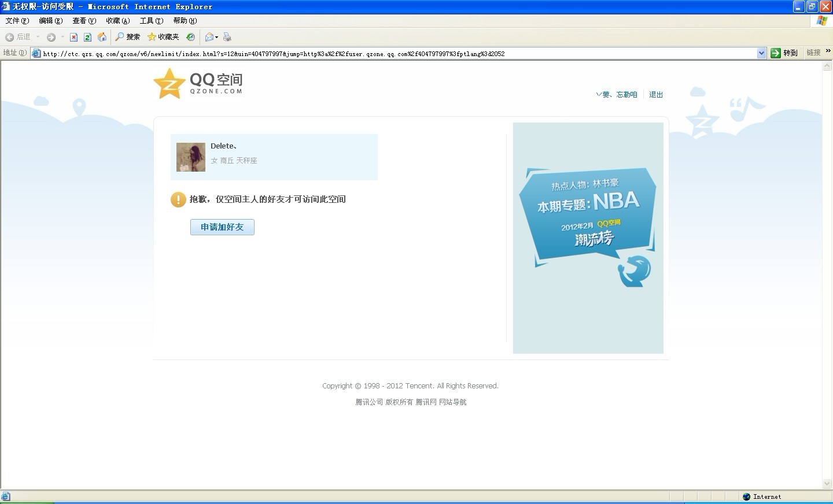Viewport: 833px width, 504px height.
Task: Click the QQ空间 star logo
Action: click(198, 84)
